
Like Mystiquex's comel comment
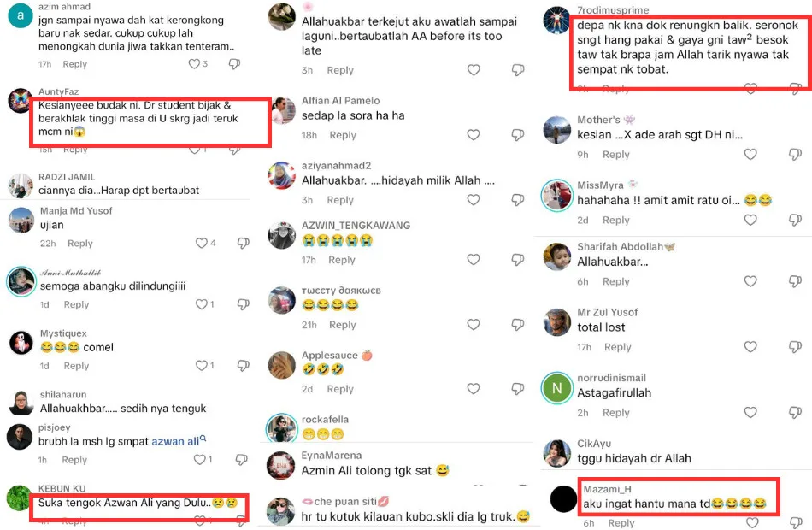[x=202, y=365]
